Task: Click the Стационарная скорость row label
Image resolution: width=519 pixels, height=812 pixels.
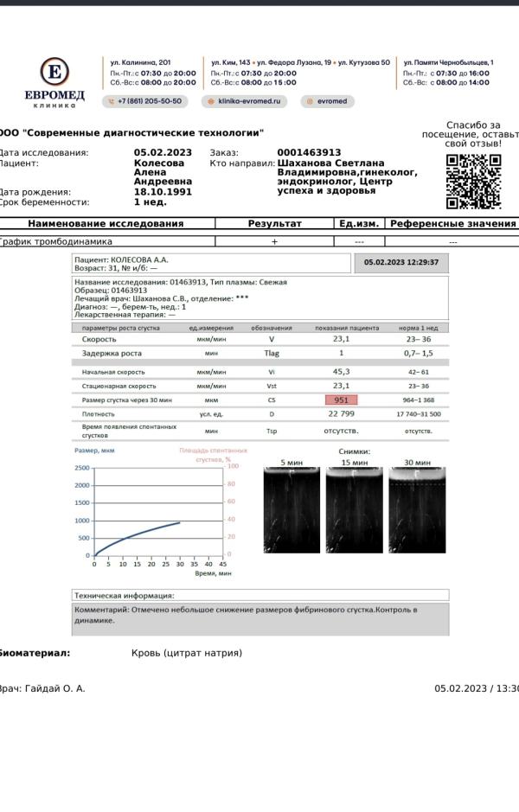Action: (119, 387)
